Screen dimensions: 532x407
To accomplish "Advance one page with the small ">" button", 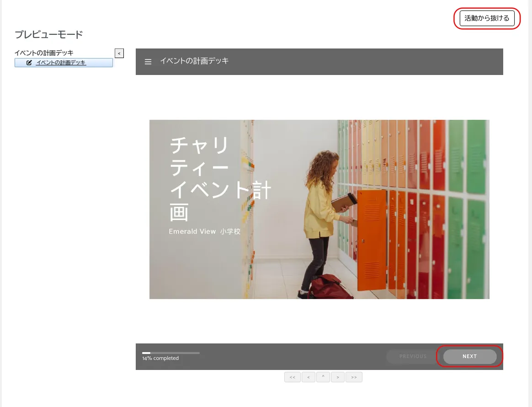I will coord(338,377).
